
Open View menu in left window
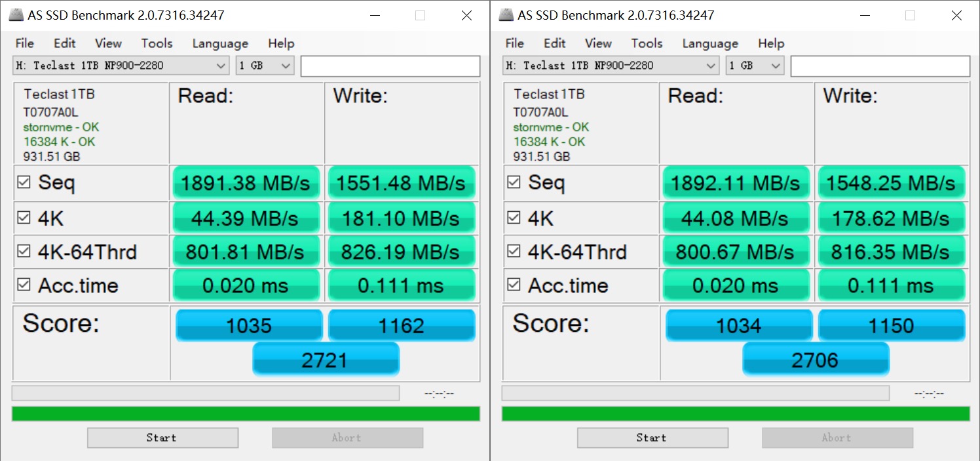pos(108,43)
